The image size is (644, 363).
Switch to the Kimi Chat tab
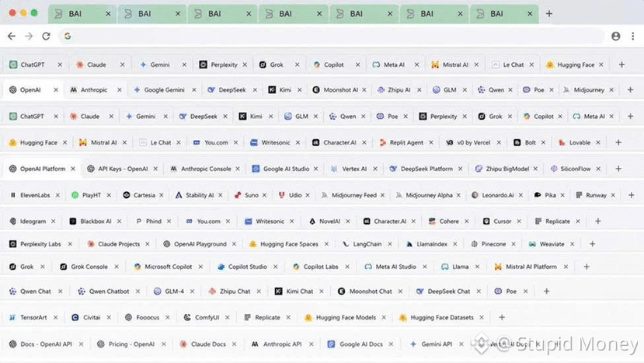click(299, 291)
